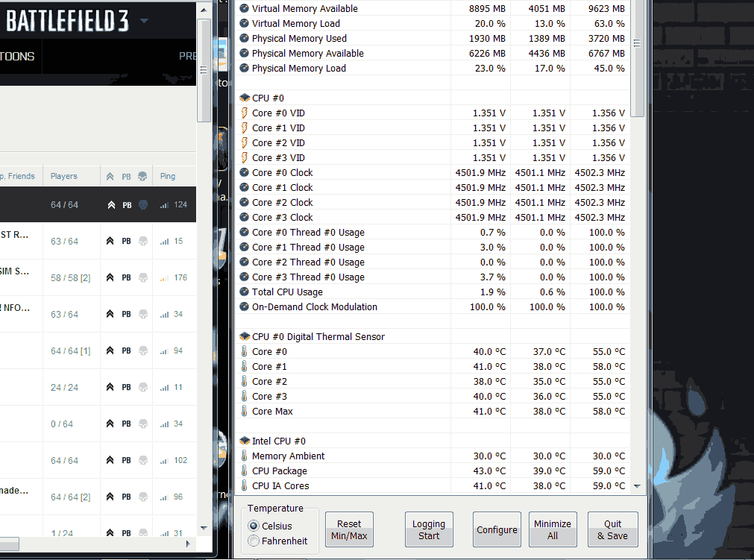Click the ping signal bars icon for 94
The height and width of the screenshot is (560, 754).
tap(165, 351)
